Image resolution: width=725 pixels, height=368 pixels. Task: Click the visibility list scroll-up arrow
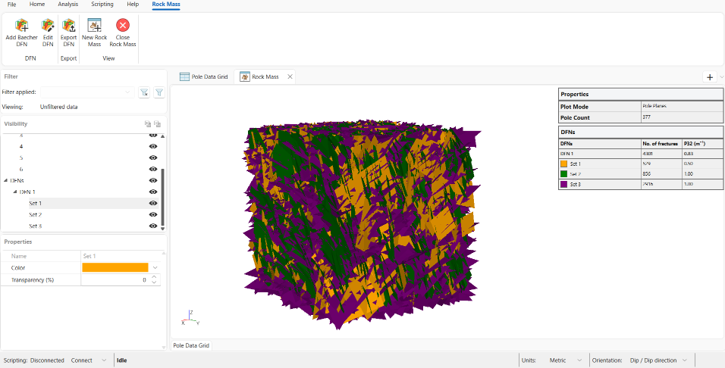pyautogui.click(x=162, y=136)
